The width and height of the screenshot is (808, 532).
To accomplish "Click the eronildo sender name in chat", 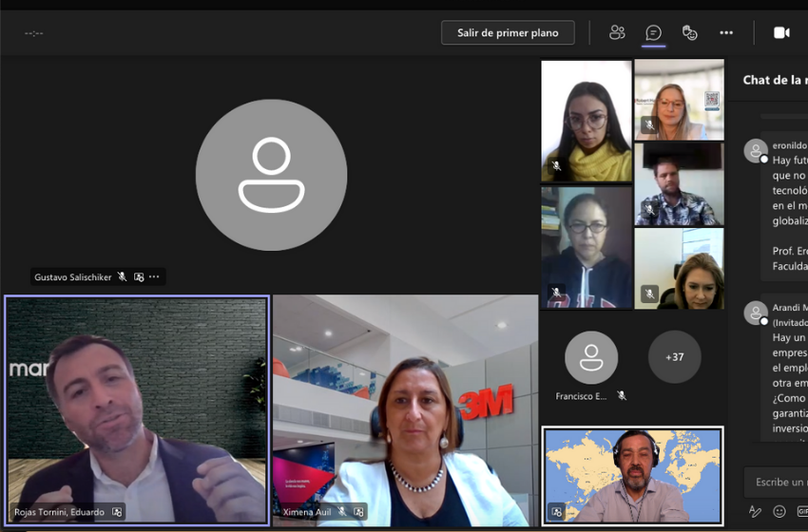I will (x=790, y=145).
